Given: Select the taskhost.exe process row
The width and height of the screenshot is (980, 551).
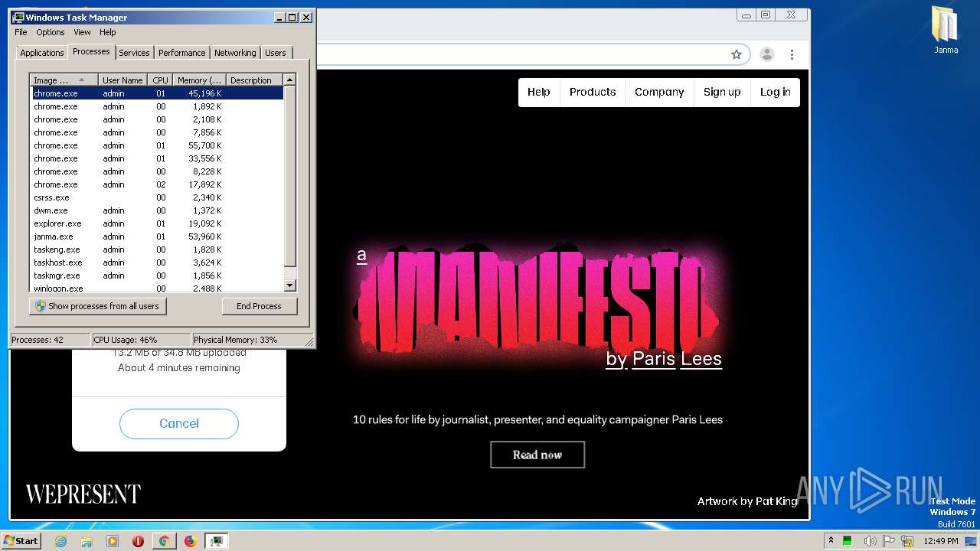Looking at the screenshot, I should tap(157, 262).
